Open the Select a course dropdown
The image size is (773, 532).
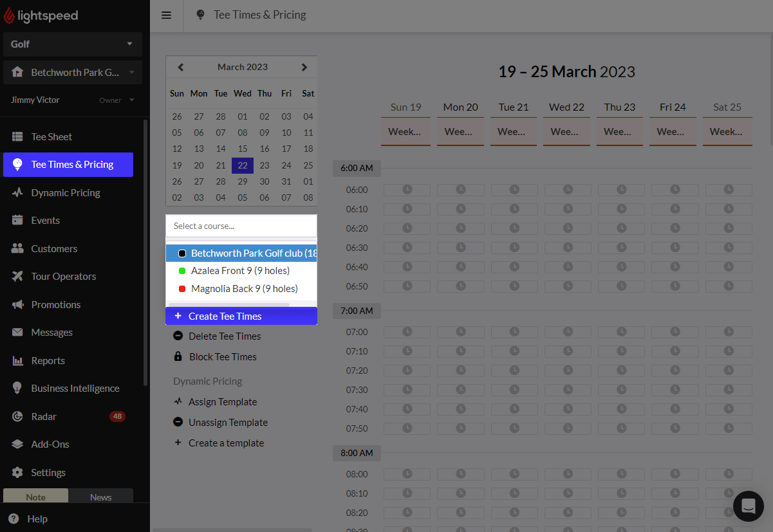[241, 226]
